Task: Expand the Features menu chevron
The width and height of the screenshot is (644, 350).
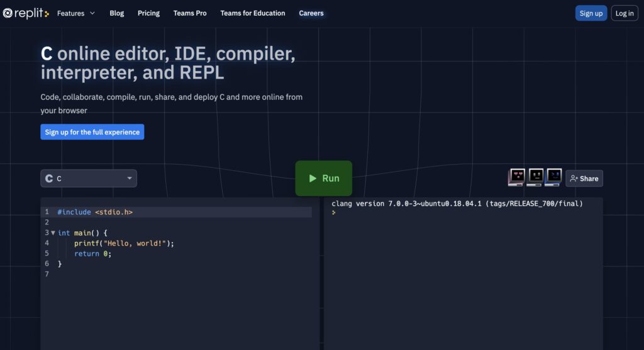Action: (92, 13)
